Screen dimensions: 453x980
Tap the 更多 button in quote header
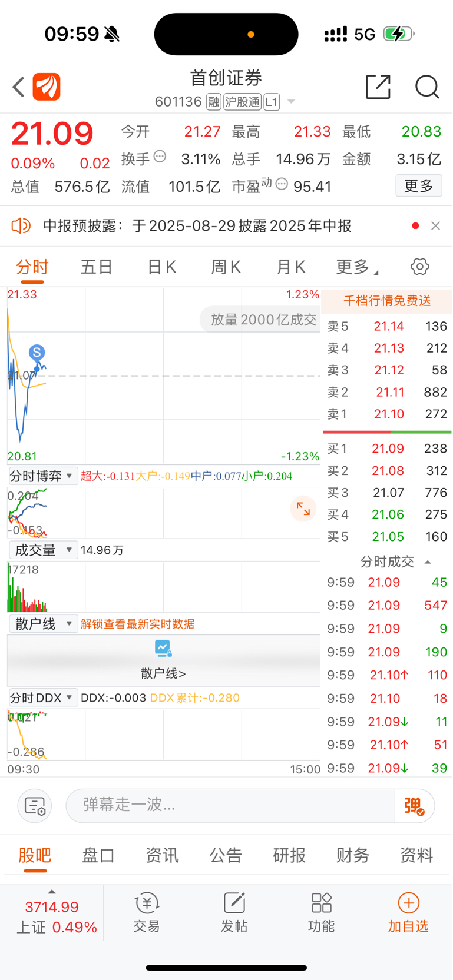click(419, 186)
